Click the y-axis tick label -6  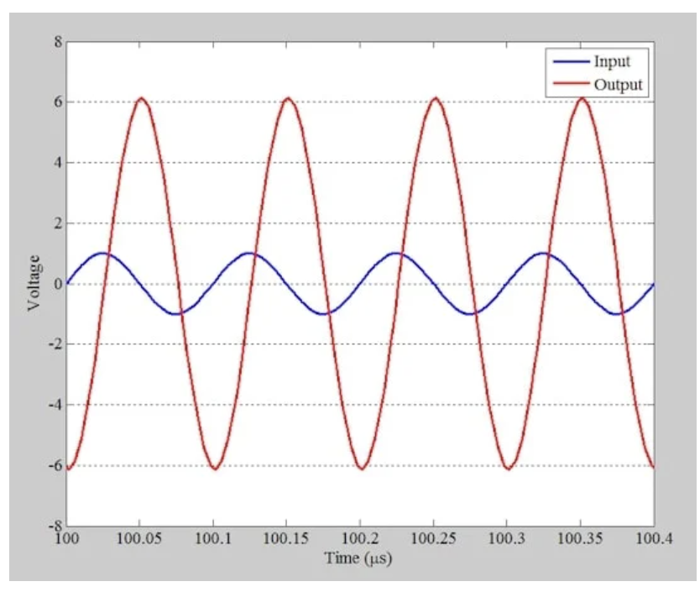tap(55, 465)
